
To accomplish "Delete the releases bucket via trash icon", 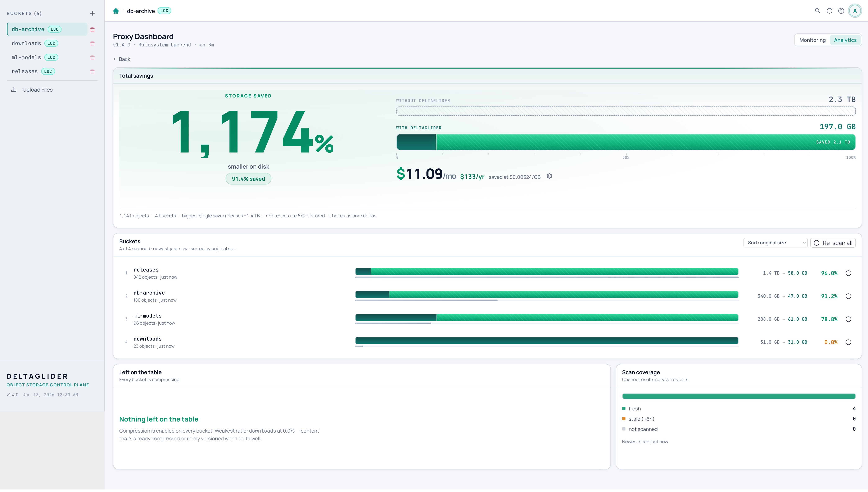I will click(93, 72).
